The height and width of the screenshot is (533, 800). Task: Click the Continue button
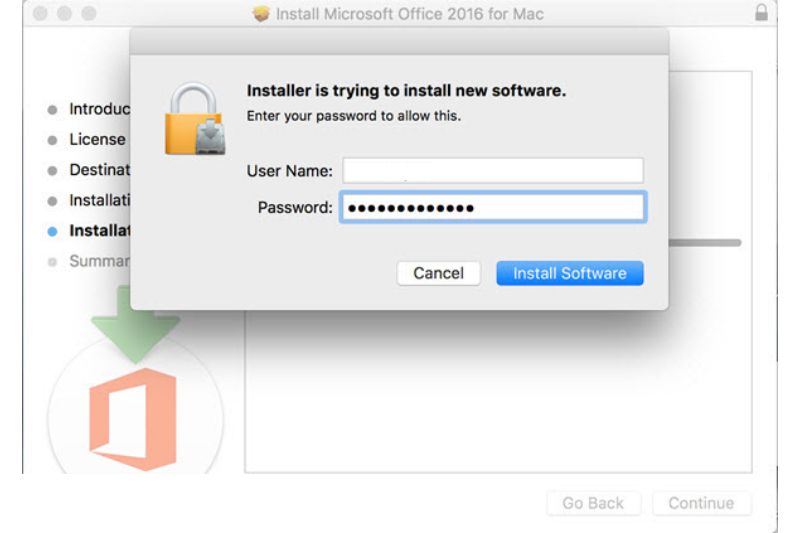click(x=701, y=503)
